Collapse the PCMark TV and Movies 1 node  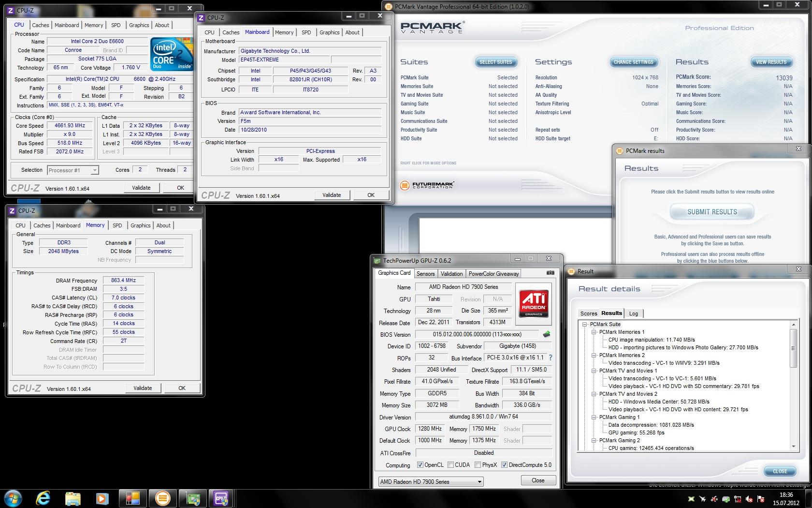[594, 371]
